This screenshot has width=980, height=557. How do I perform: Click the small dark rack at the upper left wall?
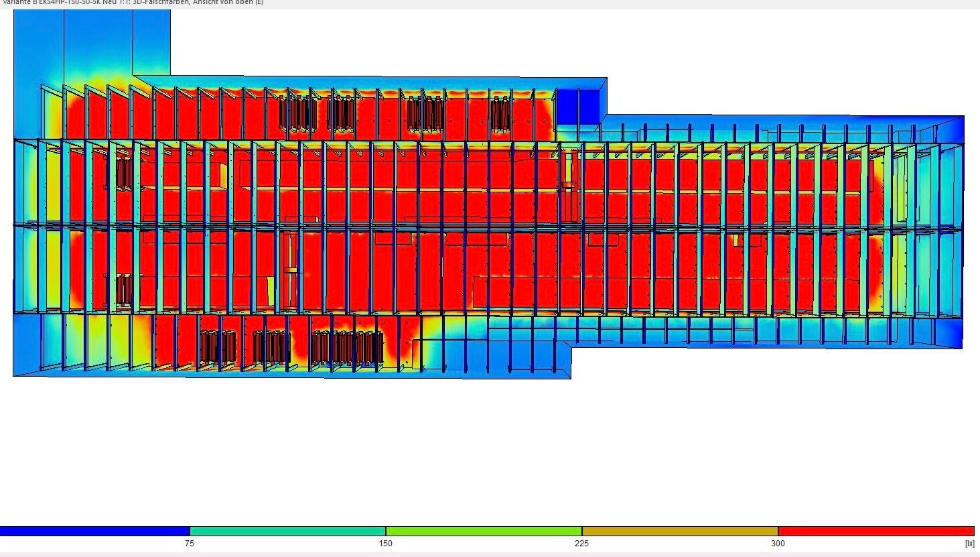125,173
